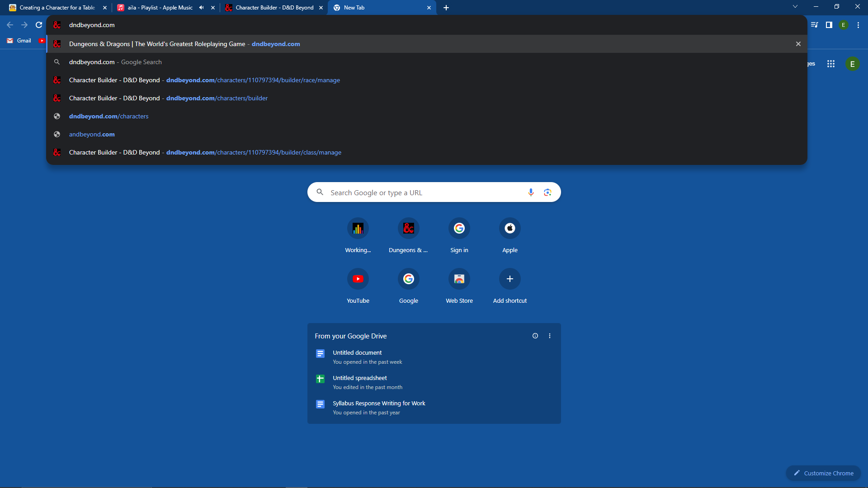The height and width of the screenshot is (488, 868).
Task: Open the YouTube shortcut
Action: pos(358,279)
